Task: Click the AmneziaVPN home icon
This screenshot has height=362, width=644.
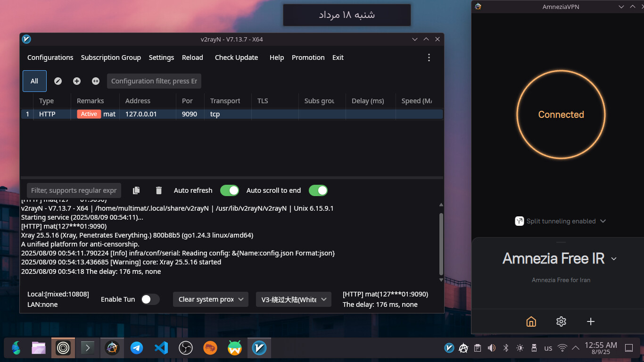Action: click(531, 321)
